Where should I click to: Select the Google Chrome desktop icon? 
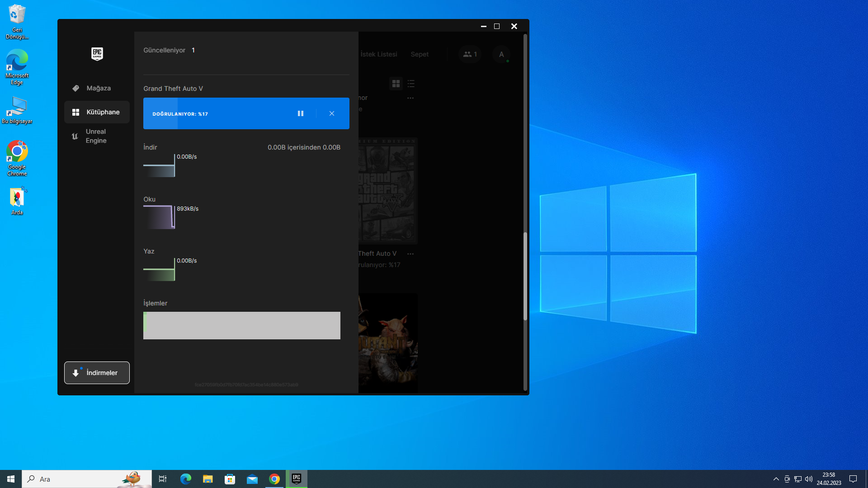point(17,158)
